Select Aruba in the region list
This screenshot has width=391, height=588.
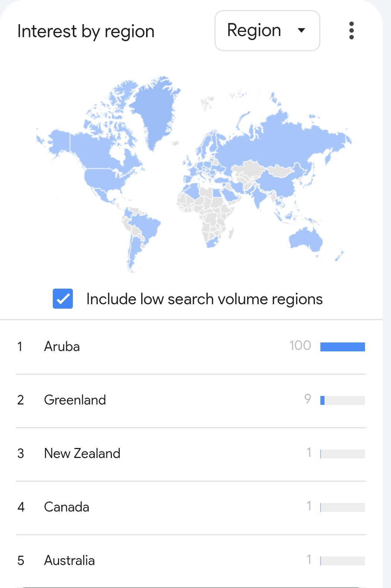(191, 347)
